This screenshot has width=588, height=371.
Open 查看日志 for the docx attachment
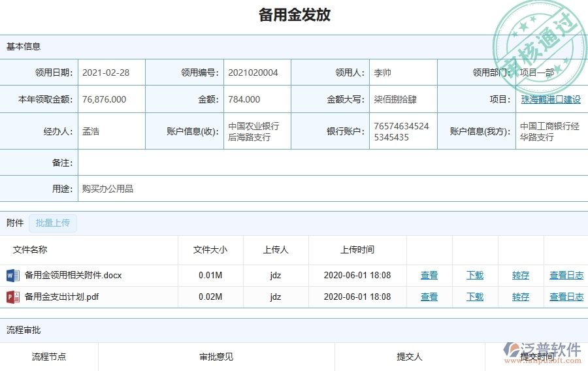[x=566, y=276]
